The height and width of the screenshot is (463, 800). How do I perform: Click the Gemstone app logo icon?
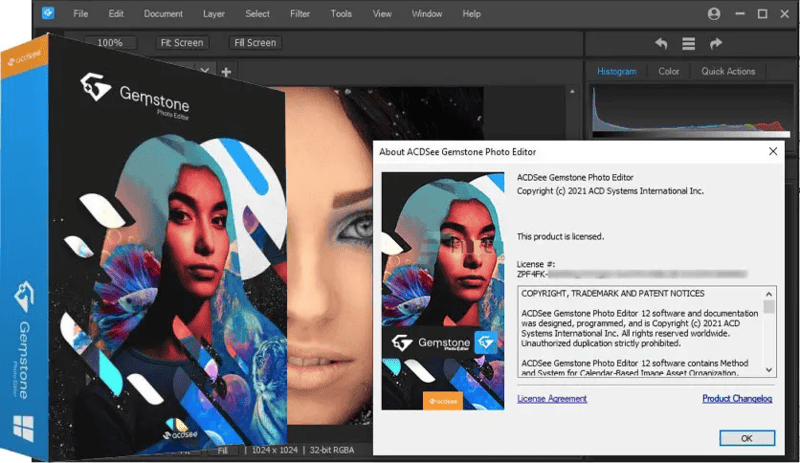click(x=48, y=13)
